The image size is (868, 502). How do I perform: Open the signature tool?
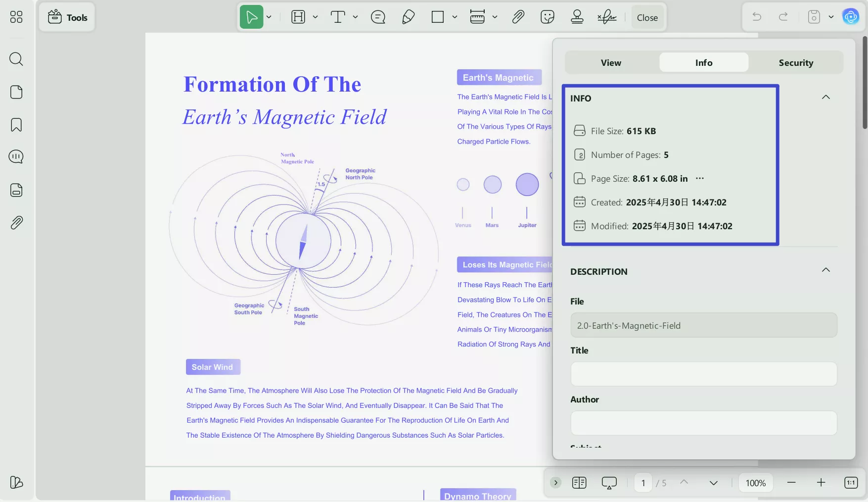coord(607,17)
